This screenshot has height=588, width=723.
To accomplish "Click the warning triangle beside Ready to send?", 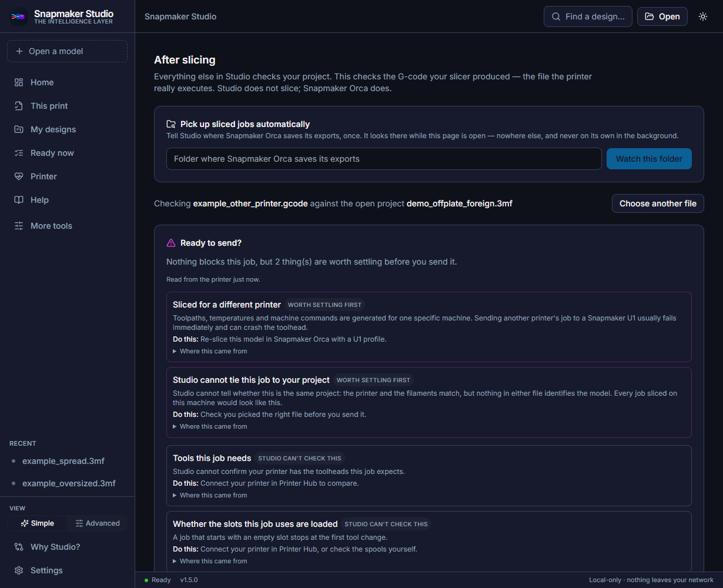I will pos(171,243).
